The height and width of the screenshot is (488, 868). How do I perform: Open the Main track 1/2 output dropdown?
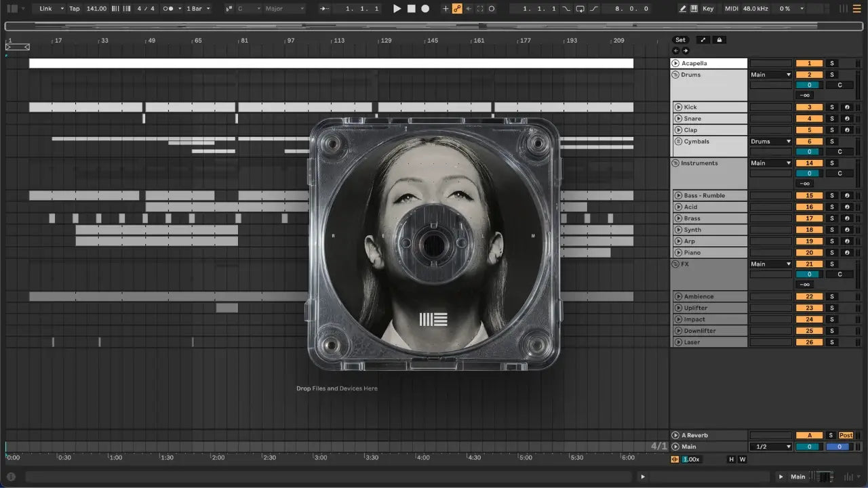[771, 447]
